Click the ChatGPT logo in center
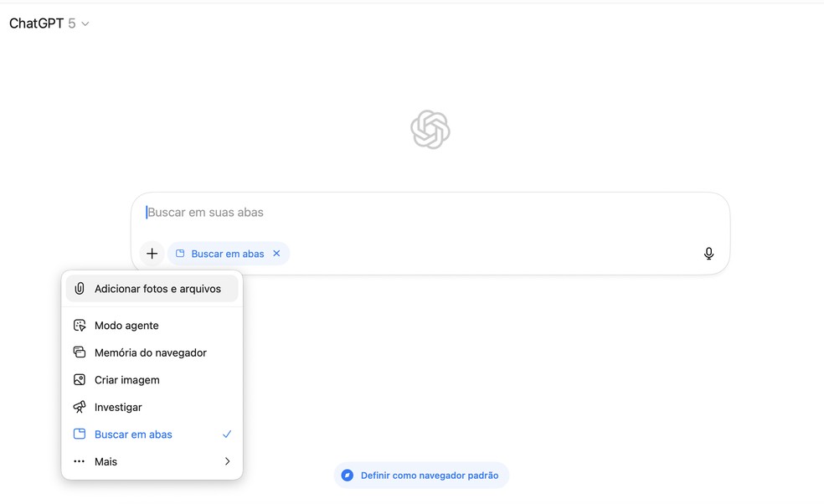Screen dimensions: 824x504 click(430, 129)
